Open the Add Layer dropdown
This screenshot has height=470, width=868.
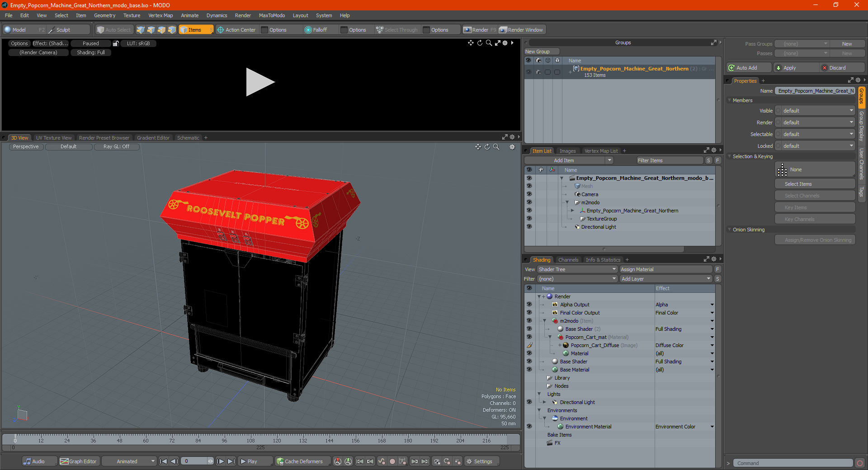tap(666, 279)
